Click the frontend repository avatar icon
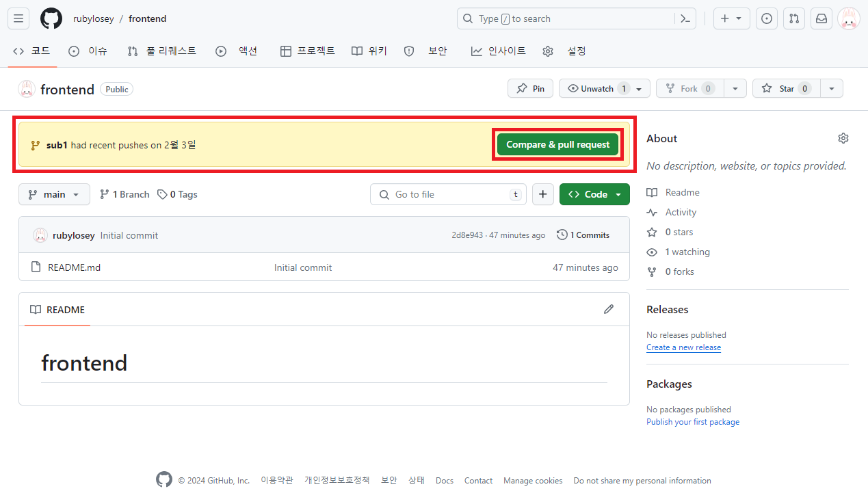This screenshot has width=868, height=491. [27, 89]
